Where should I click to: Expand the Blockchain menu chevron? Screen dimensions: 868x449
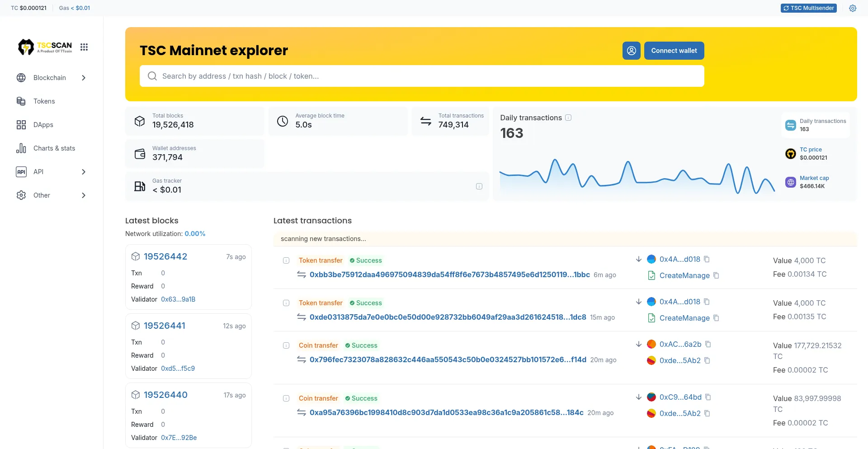(x=84, y=78)
